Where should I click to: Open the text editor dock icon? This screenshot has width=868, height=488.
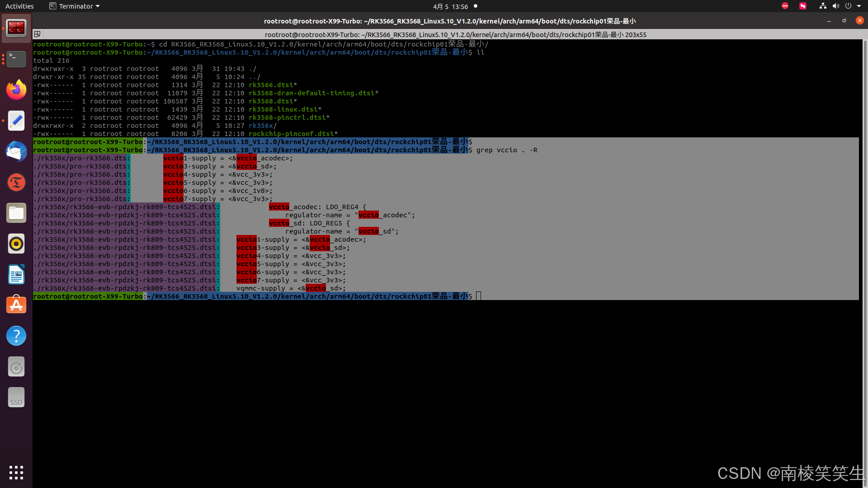pos(16,121)
